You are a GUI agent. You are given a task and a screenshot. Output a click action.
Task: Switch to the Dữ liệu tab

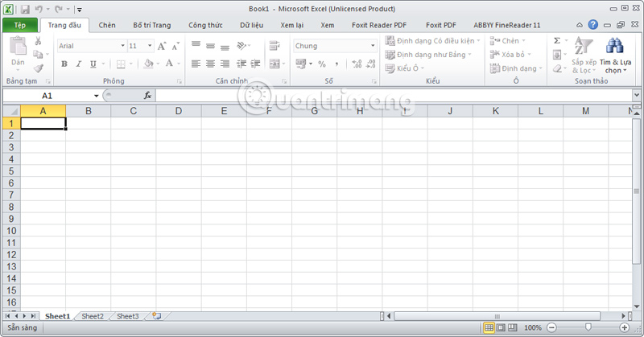252,25
